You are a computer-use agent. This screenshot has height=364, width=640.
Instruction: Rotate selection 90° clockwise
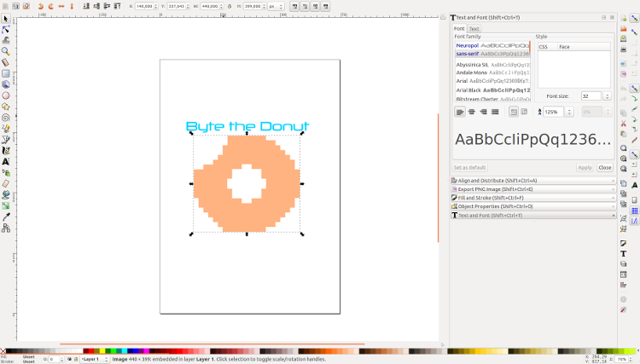[50, 6]
